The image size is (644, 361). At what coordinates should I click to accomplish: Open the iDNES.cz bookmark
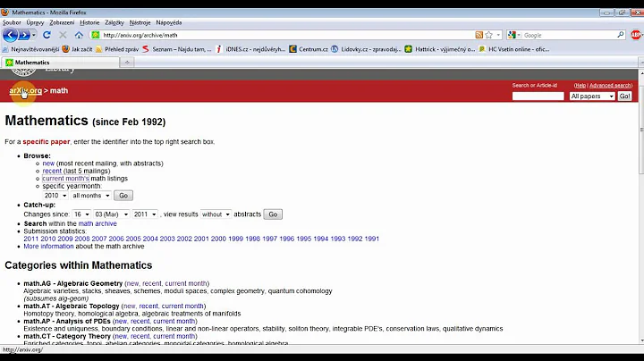(250, 49)
